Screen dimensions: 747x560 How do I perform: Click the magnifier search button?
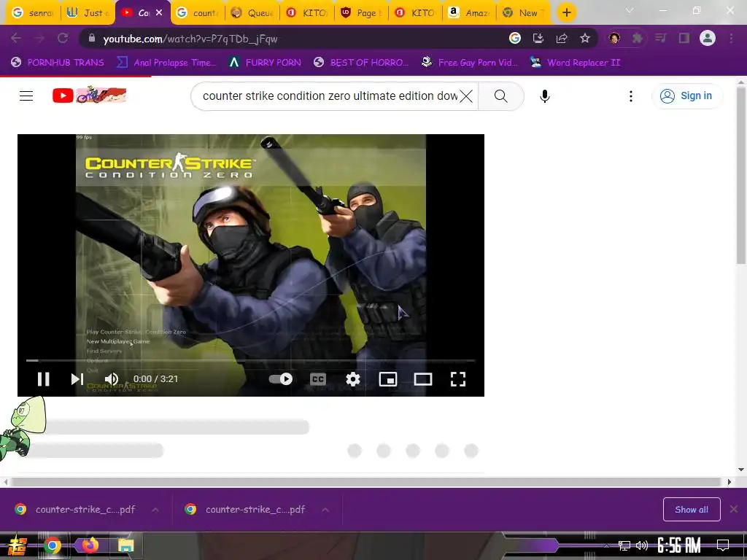point(500,96)
